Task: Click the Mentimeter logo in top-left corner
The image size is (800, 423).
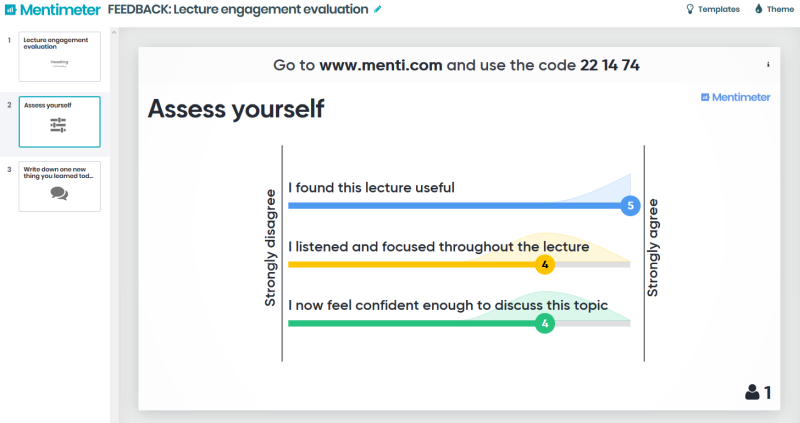Action: click(52, 10)
